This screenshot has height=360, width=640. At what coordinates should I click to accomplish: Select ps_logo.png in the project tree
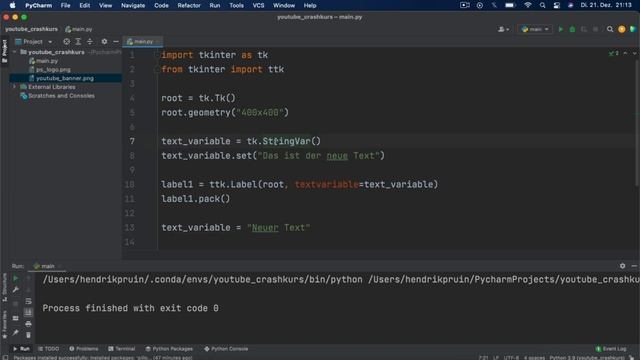pos(53,69)
